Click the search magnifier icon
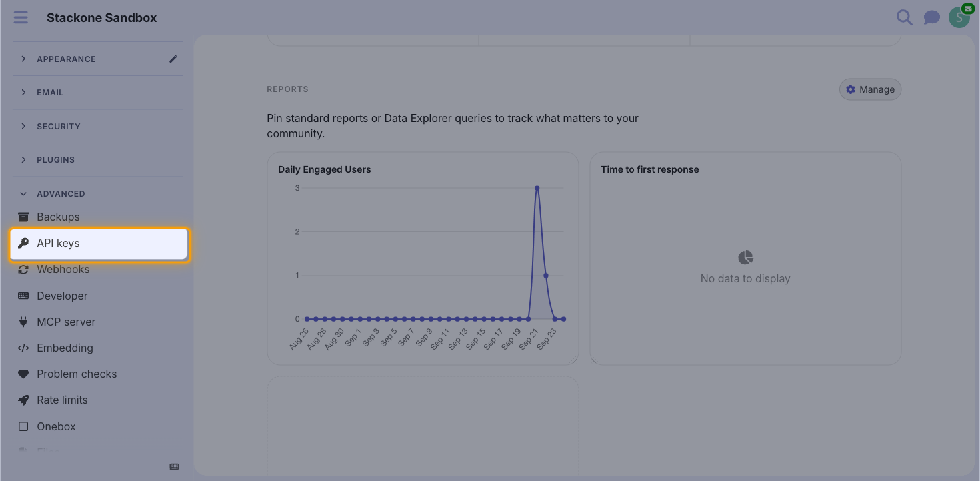 click(x=904, y=17)
